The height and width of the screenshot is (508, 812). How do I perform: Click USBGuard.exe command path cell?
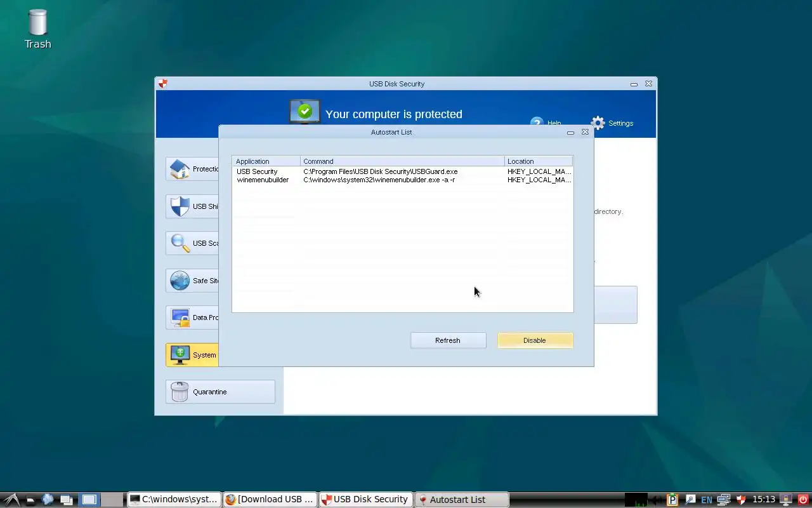(x=381, y=171)
